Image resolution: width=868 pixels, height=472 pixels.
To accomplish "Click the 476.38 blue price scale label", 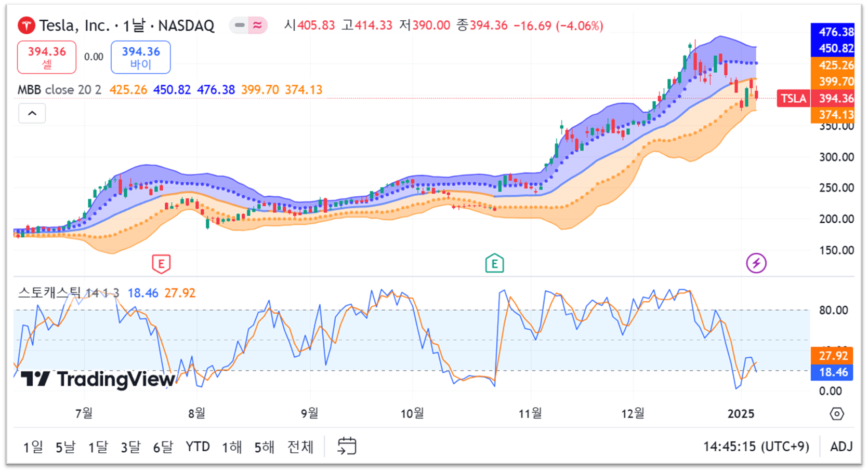I will [833, 32].
